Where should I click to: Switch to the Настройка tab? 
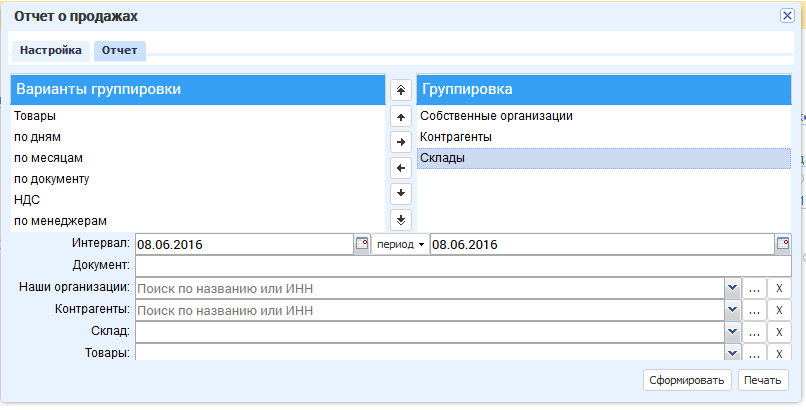pyautogui.click(x=50, y=50)
